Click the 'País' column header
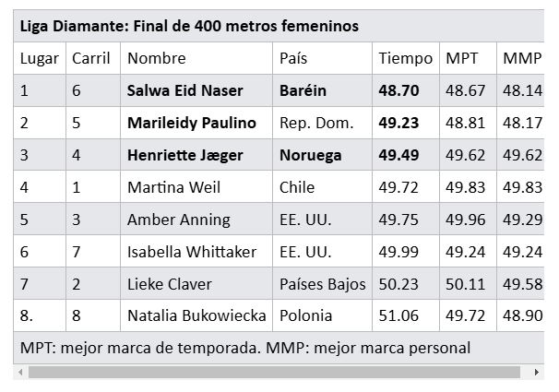559x392 pixels. (294, 58)
